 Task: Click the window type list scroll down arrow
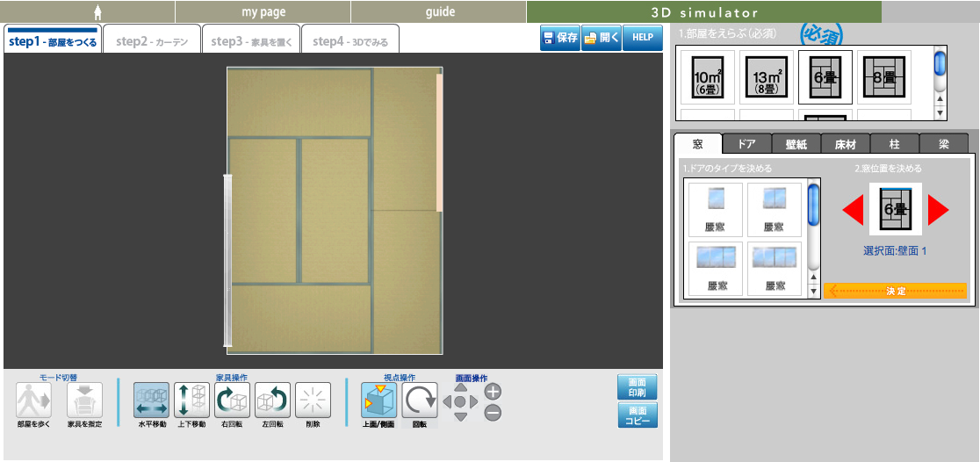click(x=812, y=291)
